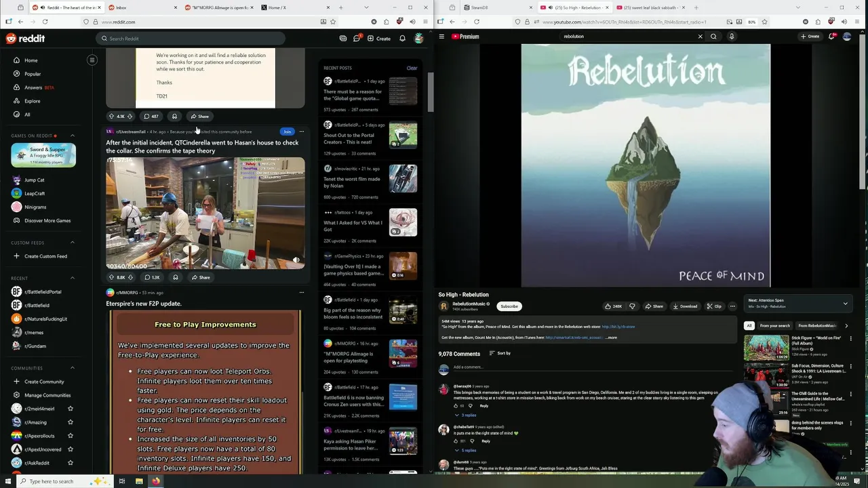The height and width of the screenshot is (488, 868).
Task: Join the r/LivestreamFail community
Action: pyautogui.click(x=287, y=131)
